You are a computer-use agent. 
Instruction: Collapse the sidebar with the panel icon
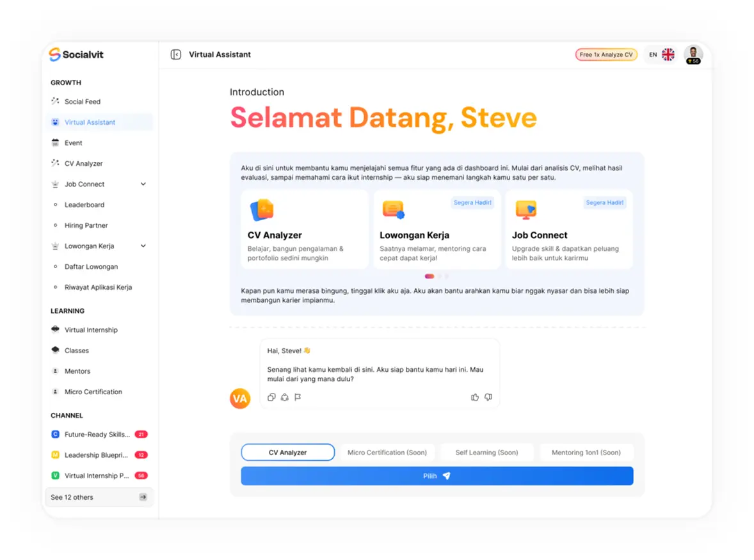point(176,55)
